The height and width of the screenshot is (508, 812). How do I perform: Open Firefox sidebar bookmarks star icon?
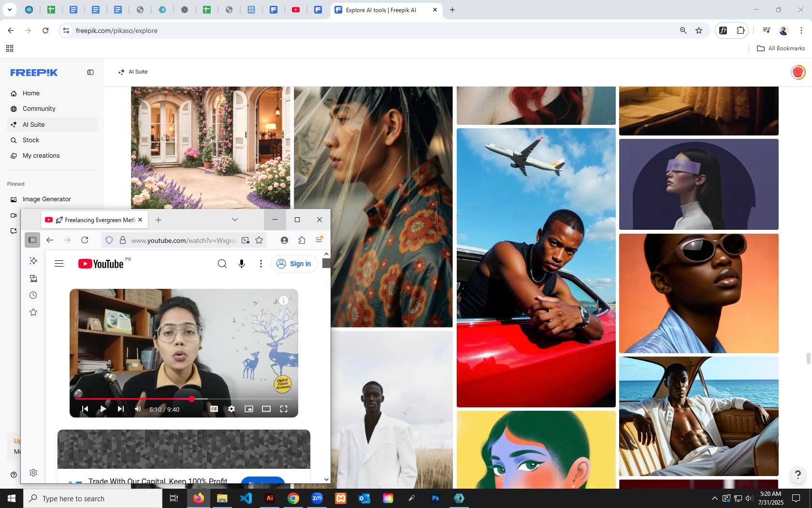pos(33,312)
